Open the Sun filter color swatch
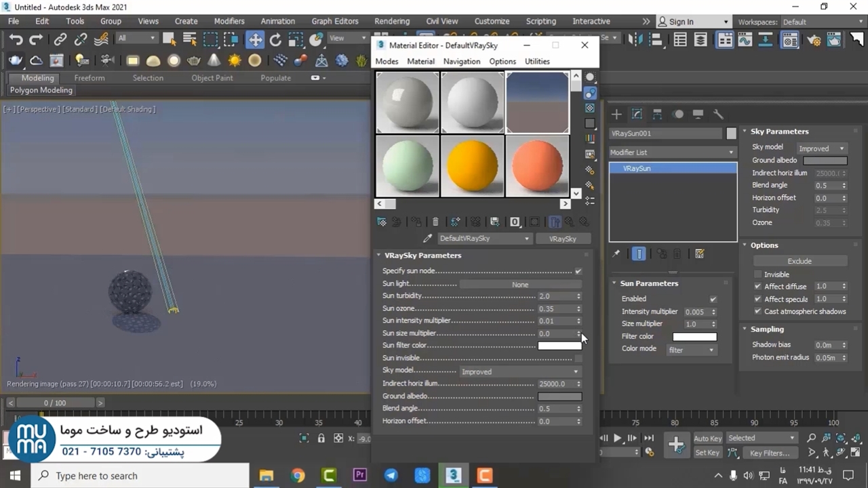Screen dimensions: 868x488 [559, 346]
